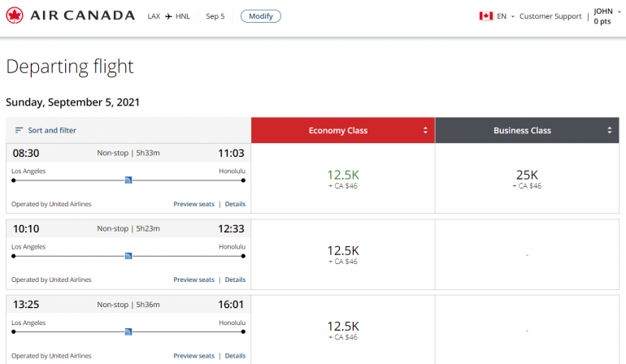The width and height of the screenshot is (626, 364).
Task: Sort by Business Class column arrows
Action: (610, 131)
